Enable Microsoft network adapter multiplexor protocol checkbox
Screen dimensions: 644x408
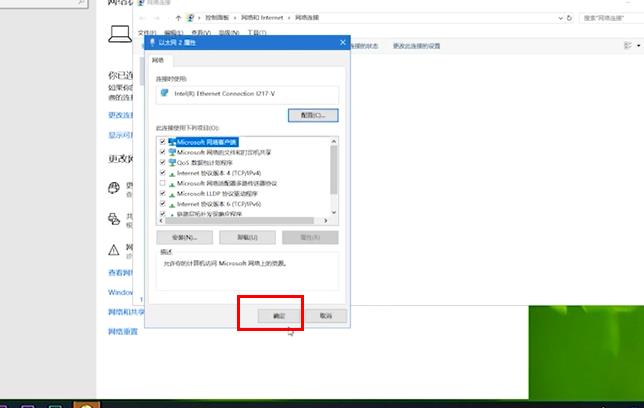point(163,183)
